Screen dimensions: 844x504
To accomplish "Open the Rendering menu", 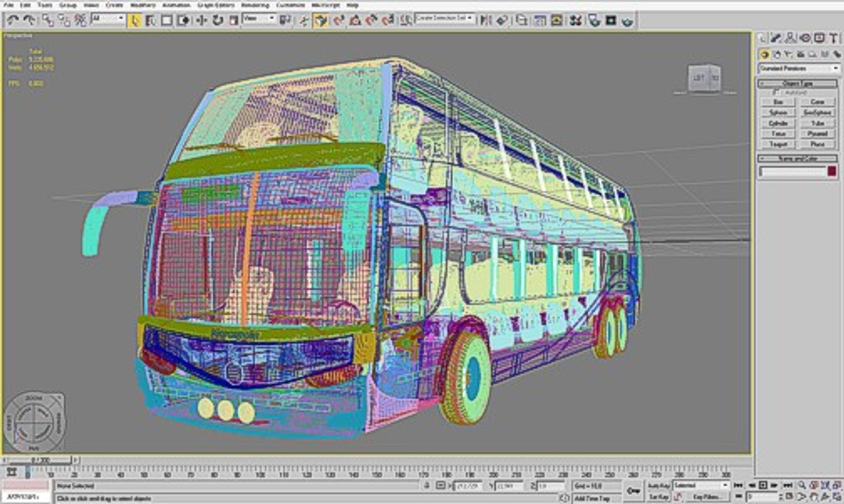I will coord(255,5).
